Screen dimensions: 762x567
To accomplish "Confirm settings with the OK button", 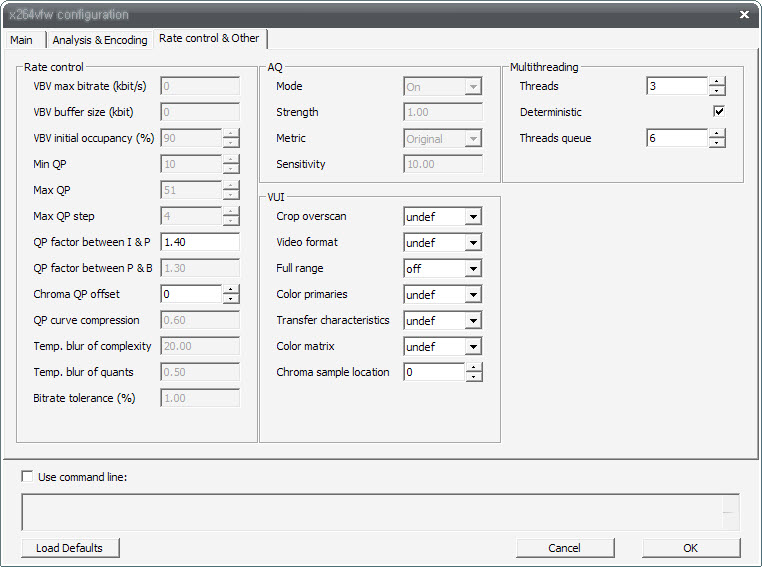I will tap(691, 548).
